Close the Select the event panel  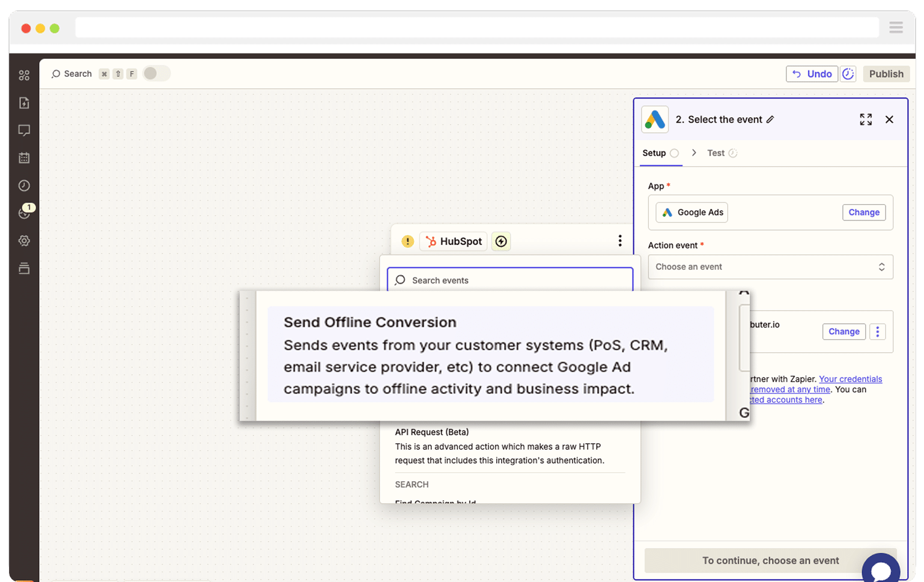(890, 120)
